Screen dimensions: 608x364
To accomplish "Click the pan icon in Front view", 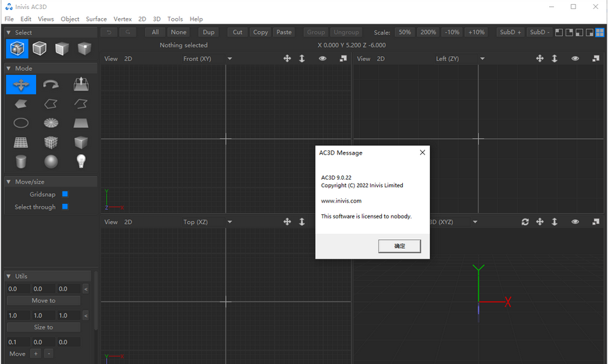I will click(x=287, y=58).
